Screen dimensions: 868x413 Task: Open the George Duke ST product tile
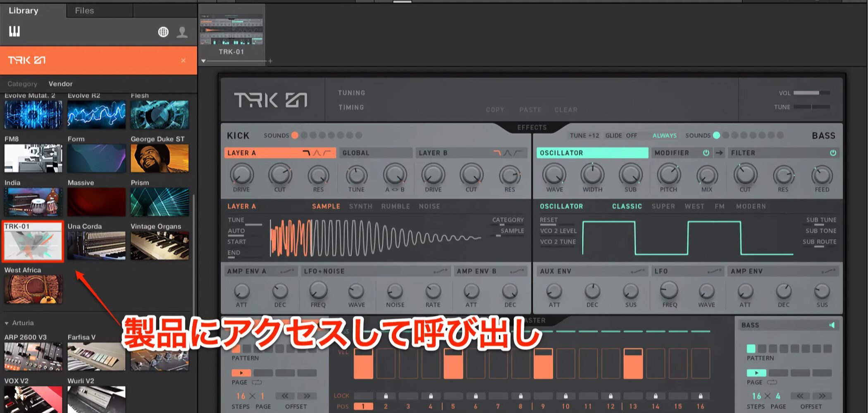(160, 158)
